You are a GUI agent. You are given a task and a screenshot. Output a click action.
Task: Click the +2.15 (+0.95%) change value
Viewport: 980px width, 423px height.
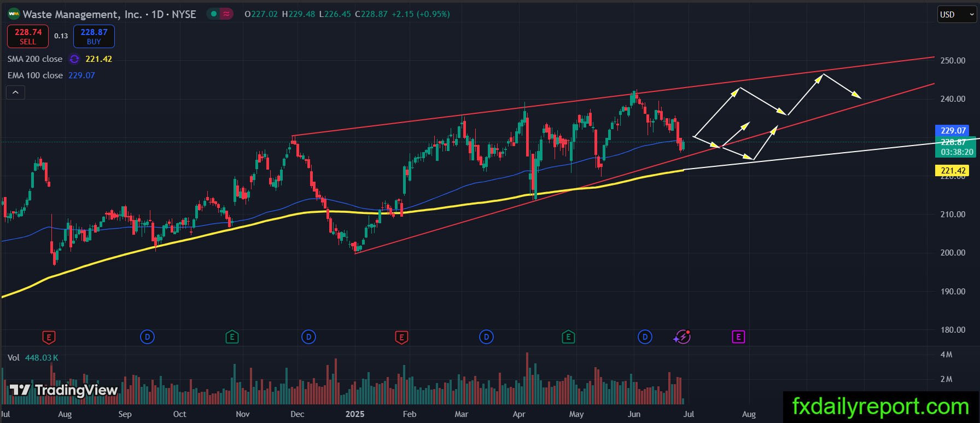click(x=421, y=14)
